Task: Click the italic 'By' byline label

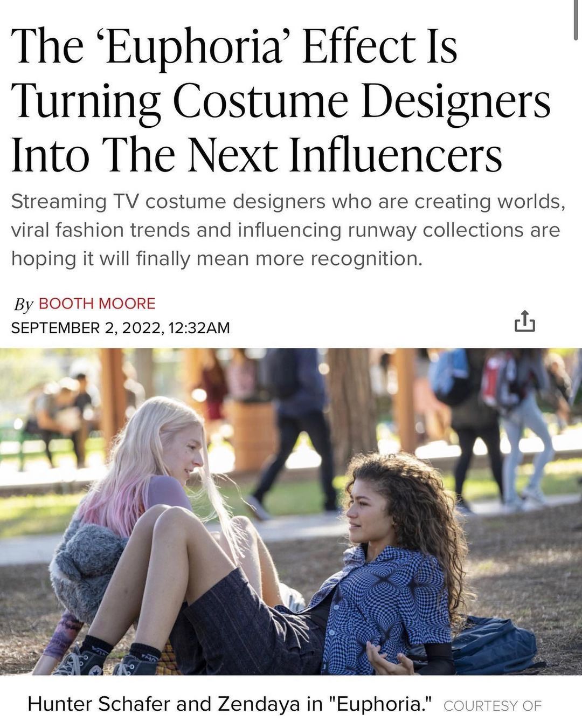Action: point(23,305)
